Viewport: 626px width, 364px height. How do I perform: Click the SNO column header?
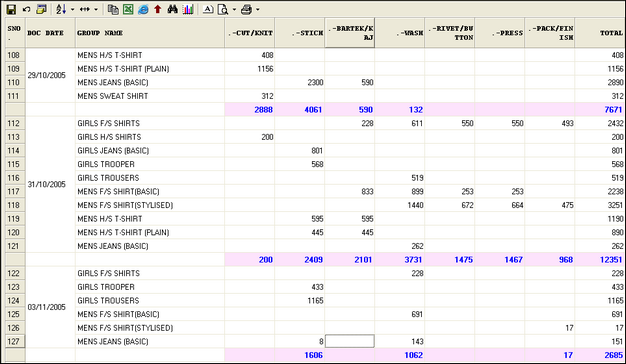[15, 33]
